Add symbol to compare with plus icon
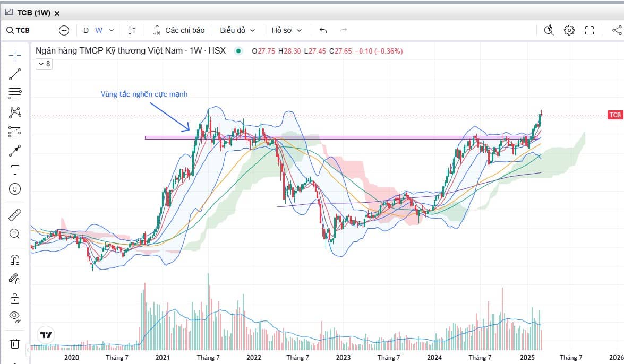Image resolution: width=624 pixels, height=364 pixels. [64, 30]
